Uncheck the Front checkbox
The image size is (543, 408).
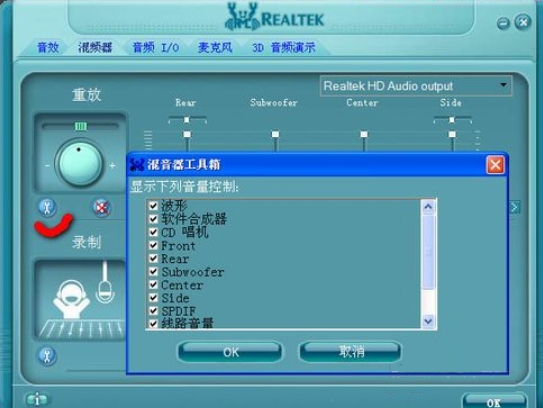(153, 245)
